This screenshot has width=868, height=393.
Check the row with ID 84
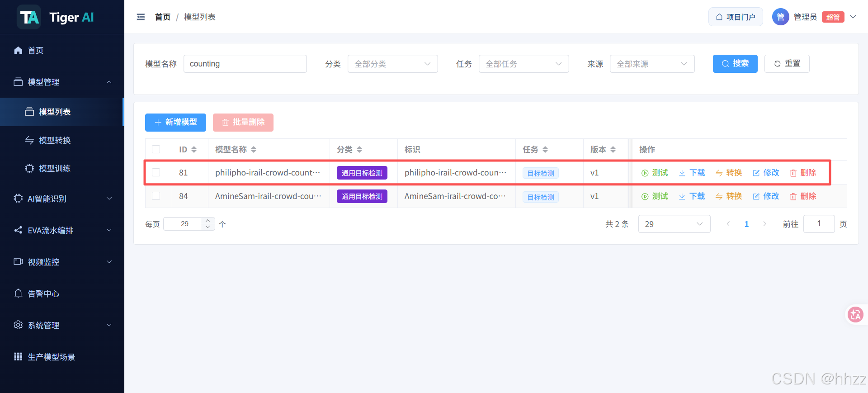[x=156, y=196]
